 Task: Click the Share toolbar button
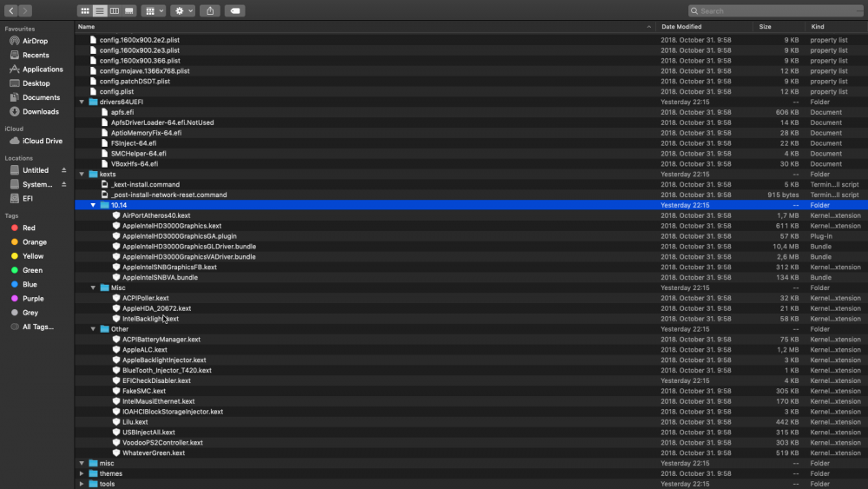point(210,10)
